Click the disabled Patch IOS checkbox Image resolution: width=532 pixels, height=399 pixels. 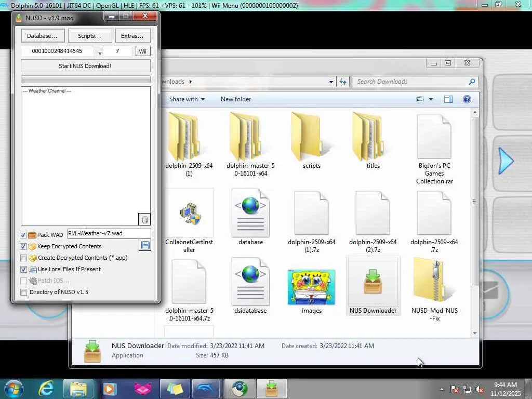pos(23,281)
